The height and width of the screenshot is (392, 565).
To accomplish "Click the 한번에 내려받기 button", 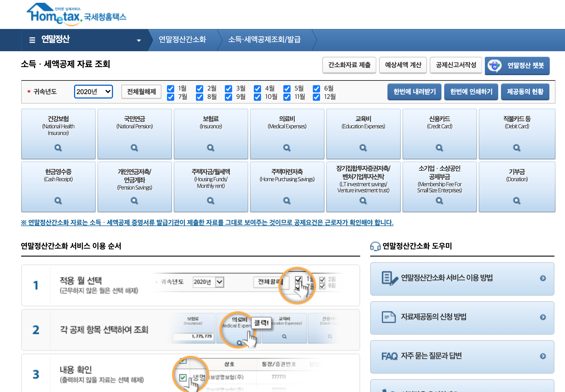I will 414,92.
